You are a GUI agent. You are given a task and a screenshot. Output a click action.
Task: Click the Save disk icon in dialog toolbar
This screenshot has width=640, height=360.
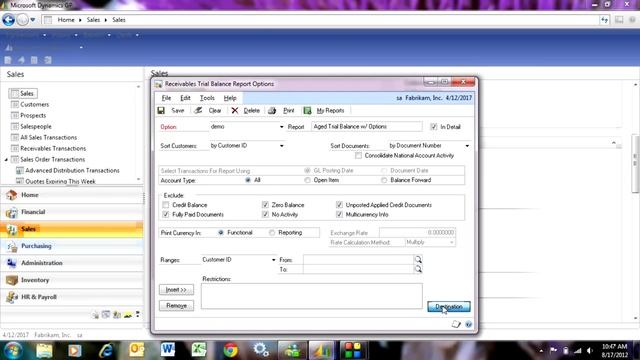161,111
